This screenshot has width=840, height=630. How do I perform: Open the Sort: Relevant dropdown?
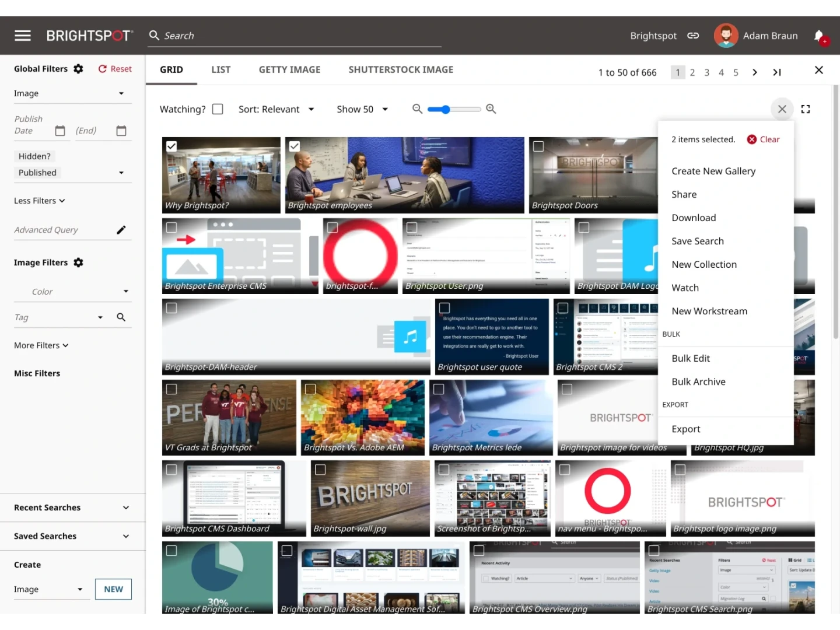(276, 109)
